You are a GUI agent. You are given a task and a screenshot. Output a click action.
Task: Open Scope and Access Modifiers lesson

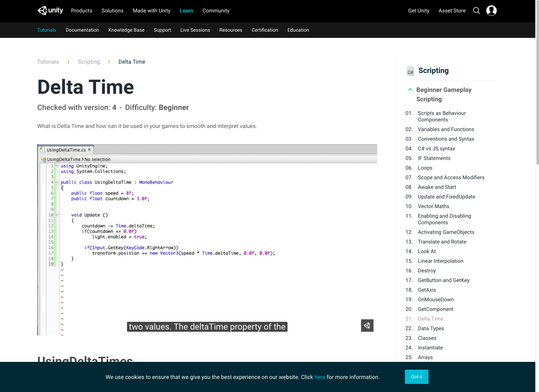[x=451, y=177]
